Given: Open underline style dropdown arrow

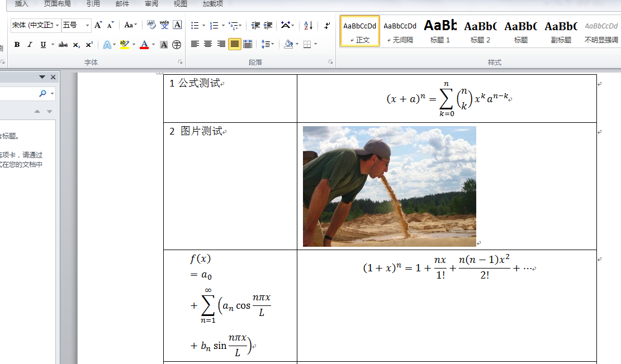Looking at the screenshot, I should 53,45.
